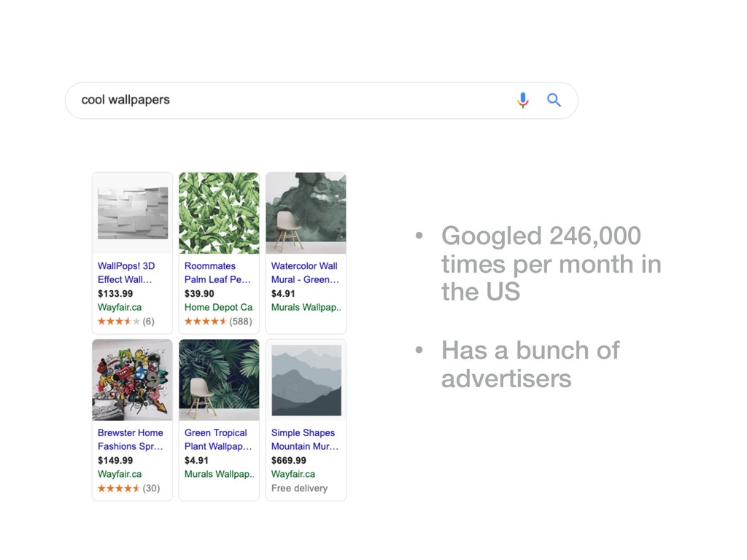Image resolution: width=747 pixels, height=560 pixels.
Task: Click Murals Wallpap.. seller under Green Tropical Plant
Action: (220, 474)
